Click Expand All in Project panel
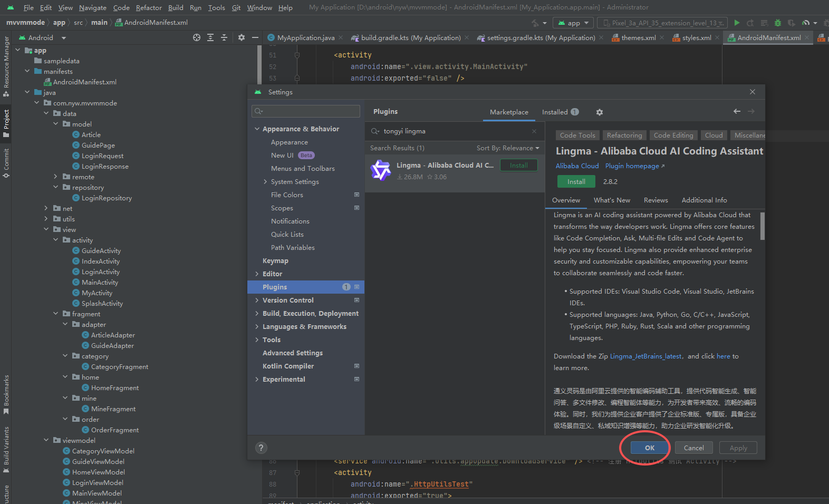Viewport: 829px width, 504px height. point(210,37)
